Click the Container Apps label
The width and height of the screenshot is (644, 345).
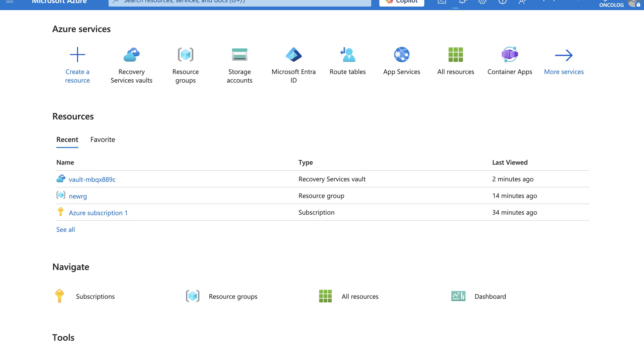click(510, 72)
